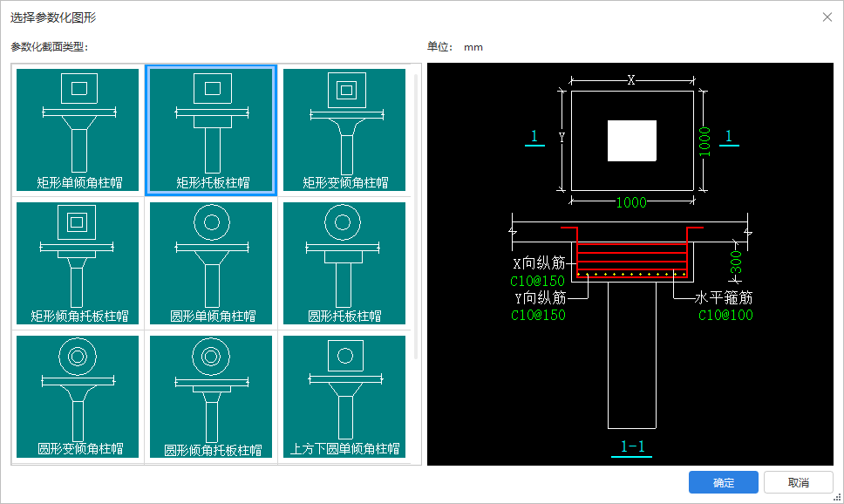Click the Y向纵筋 label
The height and width of the screenshot is (504, 844).
click(541, 297)
